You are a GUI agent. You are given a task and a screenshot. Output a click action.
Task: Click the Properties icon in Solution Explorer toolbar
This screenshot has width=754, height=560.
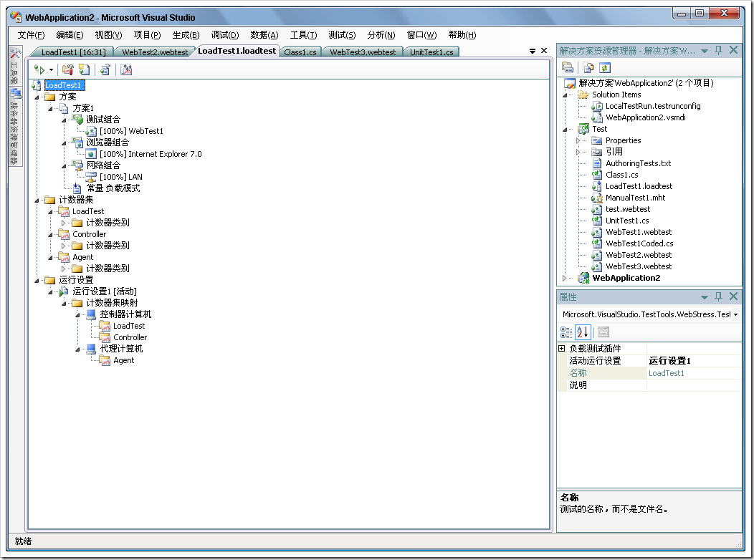tap(568, 68)
